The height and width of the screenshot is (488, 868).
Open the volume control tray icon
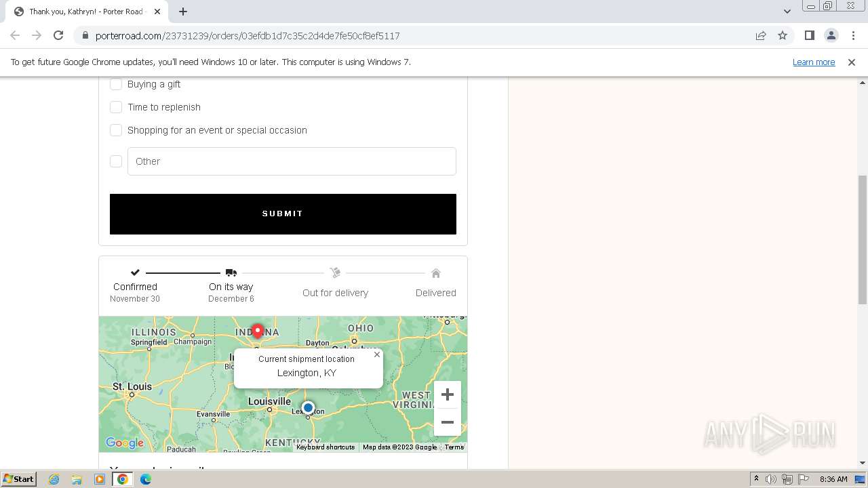click(x=771, y=479)
